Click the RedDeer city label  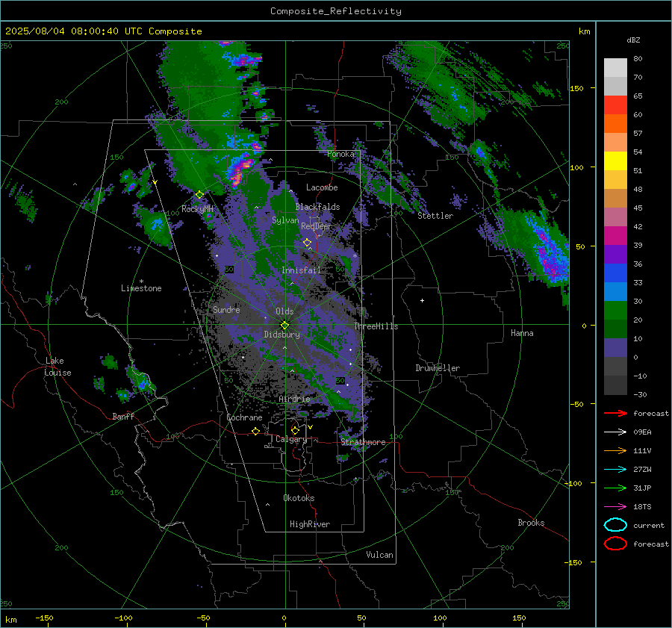point(317,226)
